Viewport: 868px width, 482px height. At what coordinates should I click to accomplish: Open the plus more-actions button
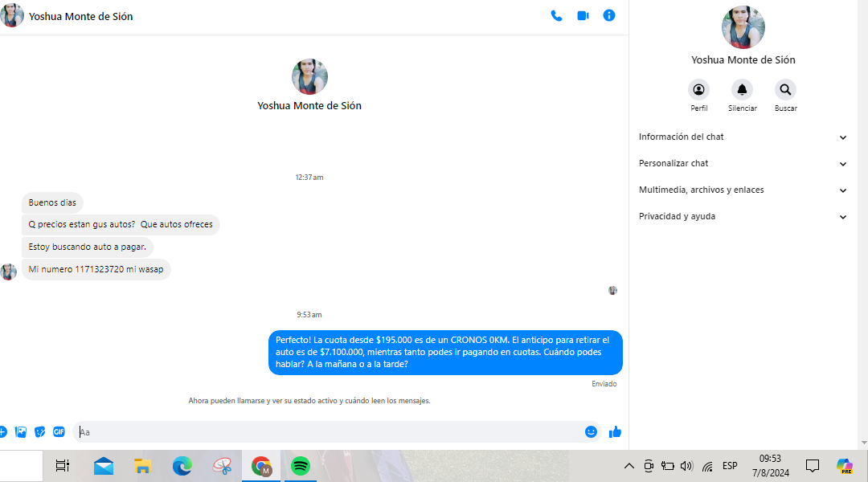[2, 431]
